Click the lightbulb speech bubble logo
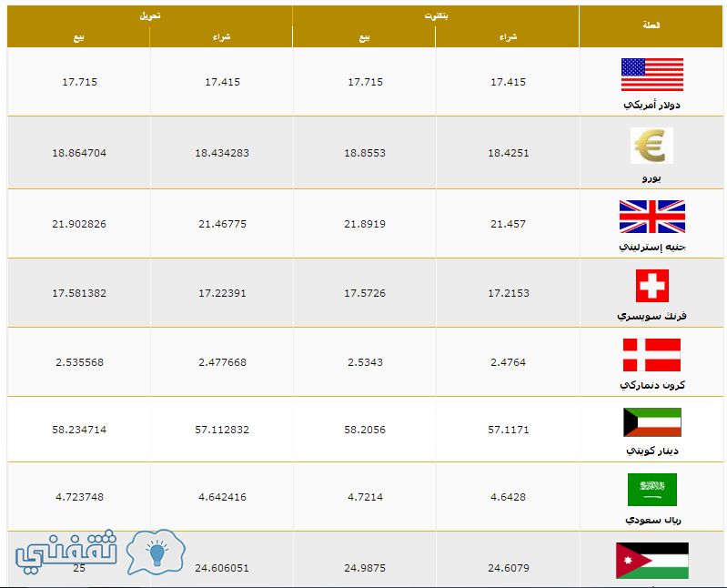727x588 pixels. coord(156,552)
